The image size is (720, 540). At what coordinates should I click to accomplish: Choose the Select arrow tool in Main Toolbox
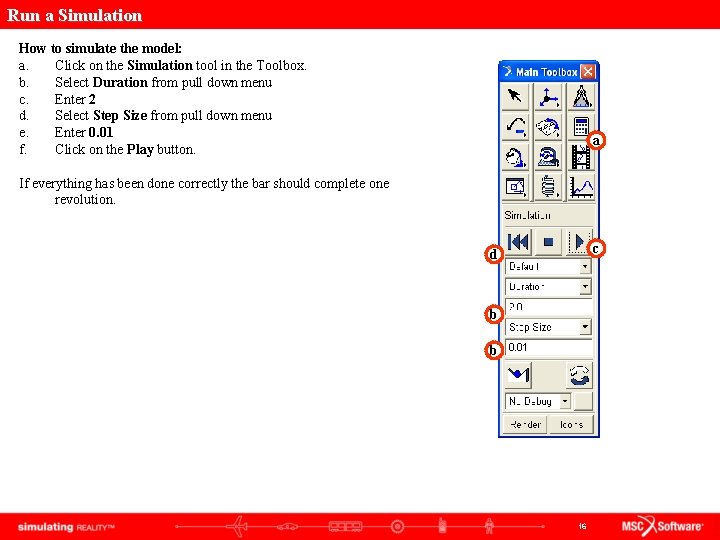tap(515, 96)
